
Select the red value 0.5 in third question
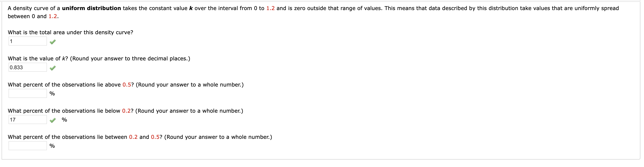pos(127,85)
